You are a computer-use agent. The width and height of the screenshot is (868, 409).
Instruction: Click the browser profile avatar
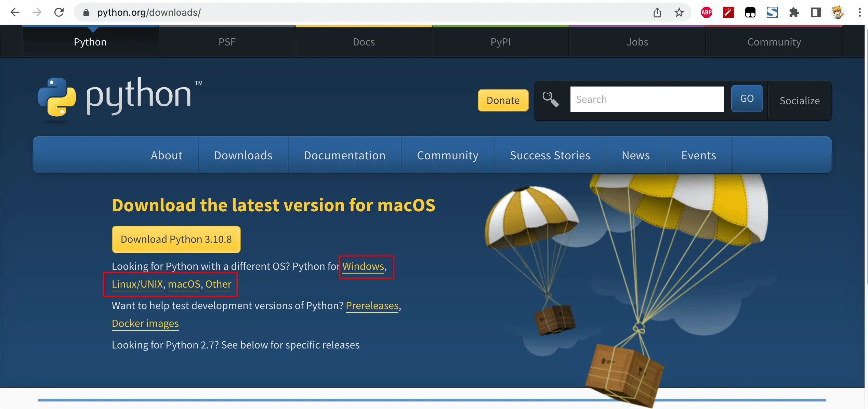[838, 12]
